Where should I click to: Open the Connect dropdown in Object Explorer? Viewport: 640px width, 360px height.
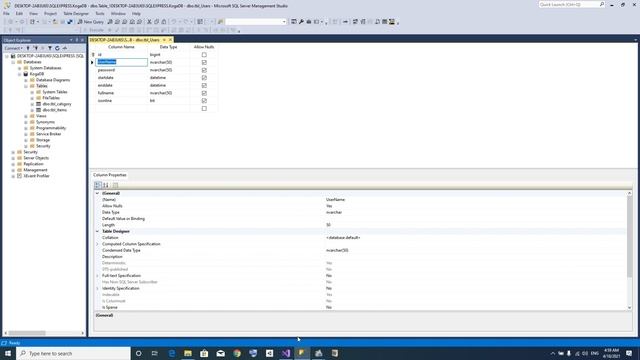pyautogui.click(x=13, y=48)
